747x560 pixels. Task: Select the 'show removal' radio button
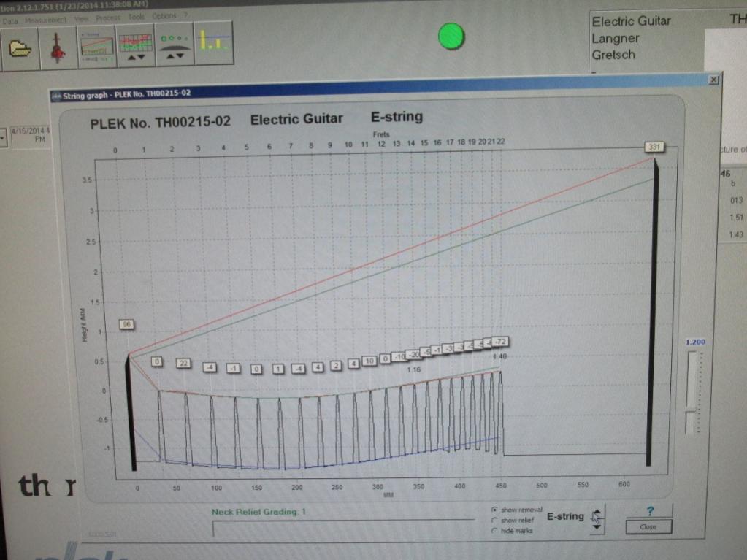494,510
